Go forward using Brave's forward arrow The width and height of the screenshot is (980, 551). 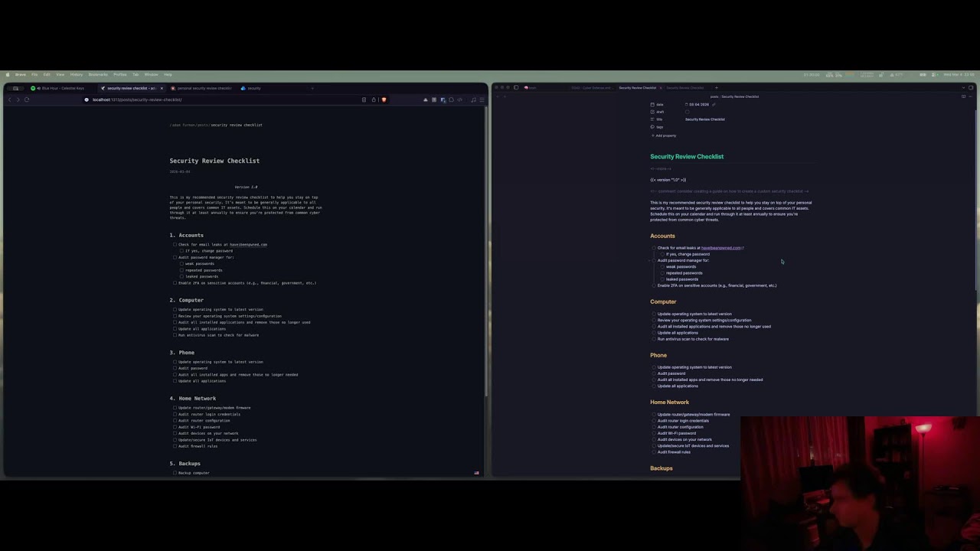pos(18,99)
